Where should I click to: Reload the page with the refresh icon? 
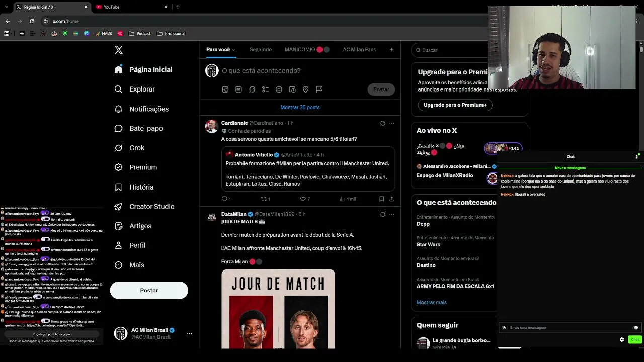pyautogui.click(x=32, y=21)
